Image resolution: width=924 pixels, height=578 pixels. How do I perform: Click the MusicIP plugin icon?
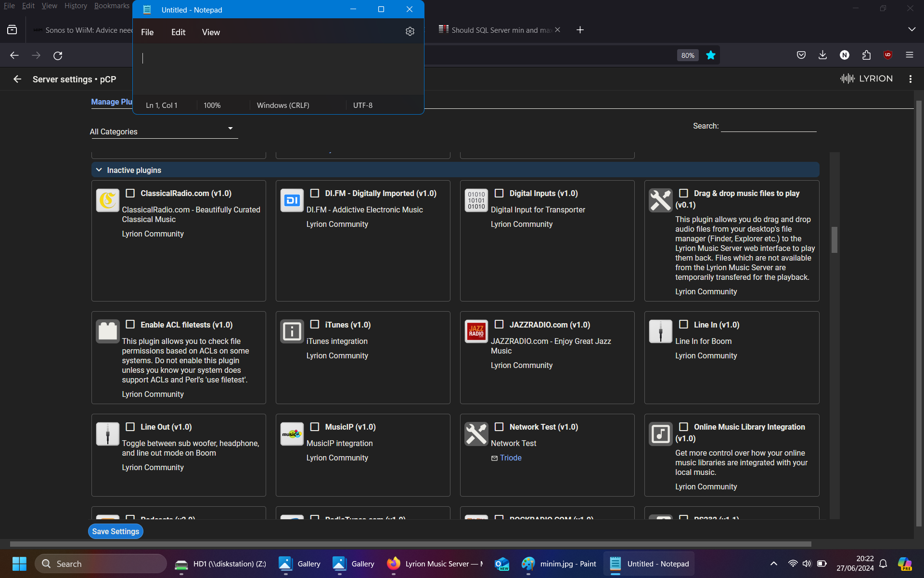(292, 434)
